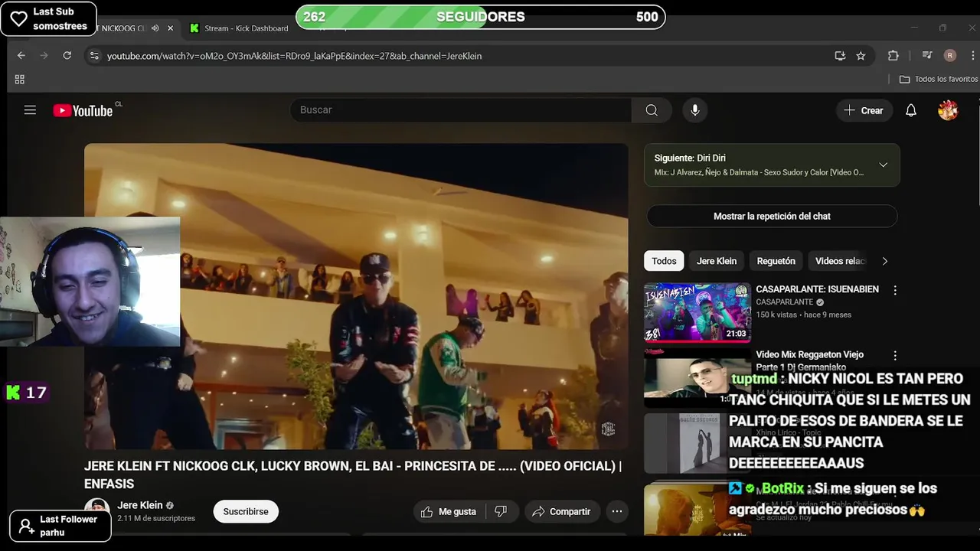Click the install app icon in address bar

point(840,56)
